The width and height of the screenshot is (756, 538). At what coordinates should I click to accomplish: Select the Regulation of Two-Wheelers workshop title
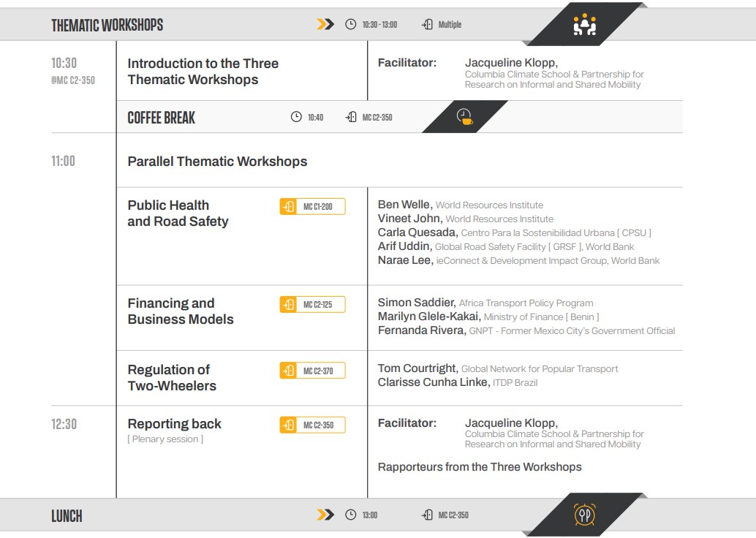pyautogui.click(x=172, y=378)
